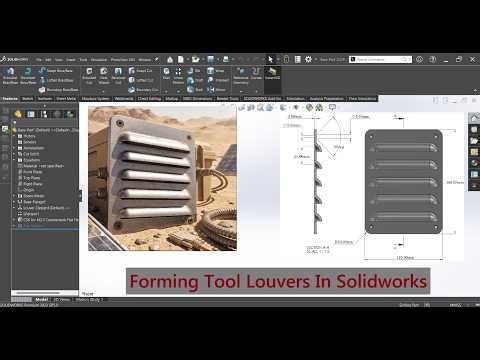
Task: Open the Tools menu
Action: click(83, 60)
